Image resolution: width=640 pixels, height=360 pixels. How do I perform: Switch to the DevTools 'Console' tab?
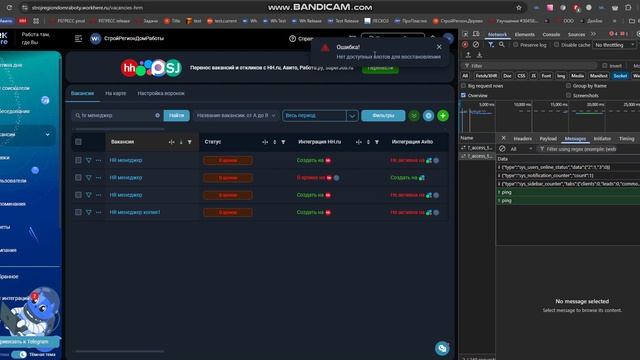[551, 35]
